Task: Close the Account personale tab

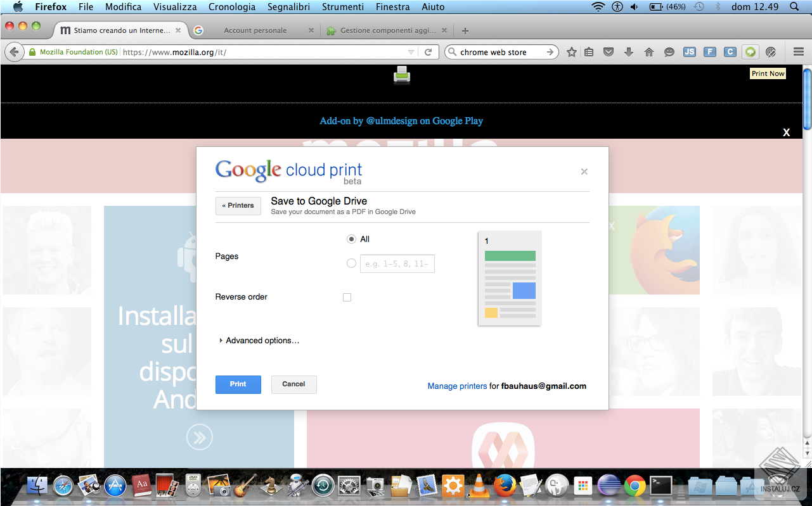Action: (x=311, y=30)
